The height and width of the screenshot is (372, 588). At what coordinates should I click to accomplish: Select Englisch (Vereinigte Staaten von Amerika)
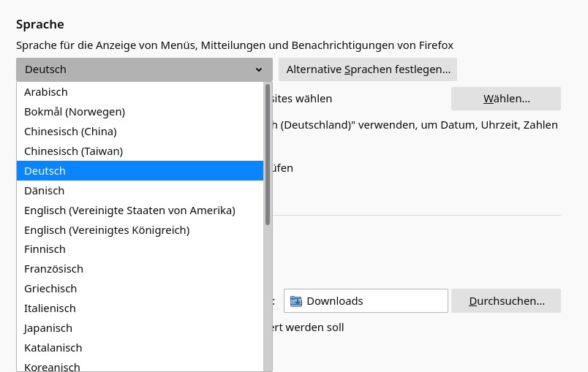pyautogui.click(x=129, y=210)
